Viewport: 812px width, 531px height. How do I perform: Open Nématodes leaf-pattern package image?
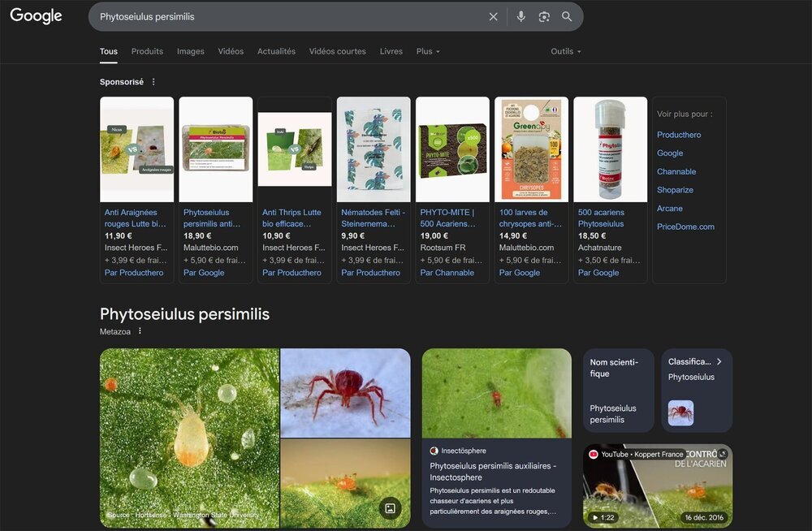coord(374,149)
